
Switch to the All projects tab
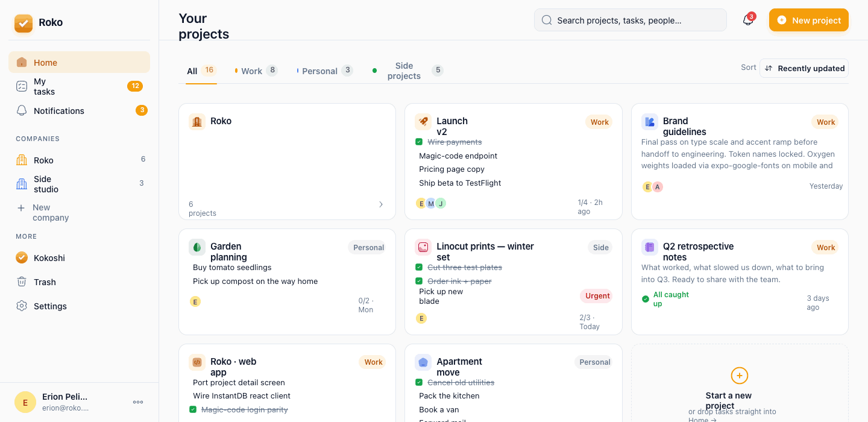coord(201,71)
